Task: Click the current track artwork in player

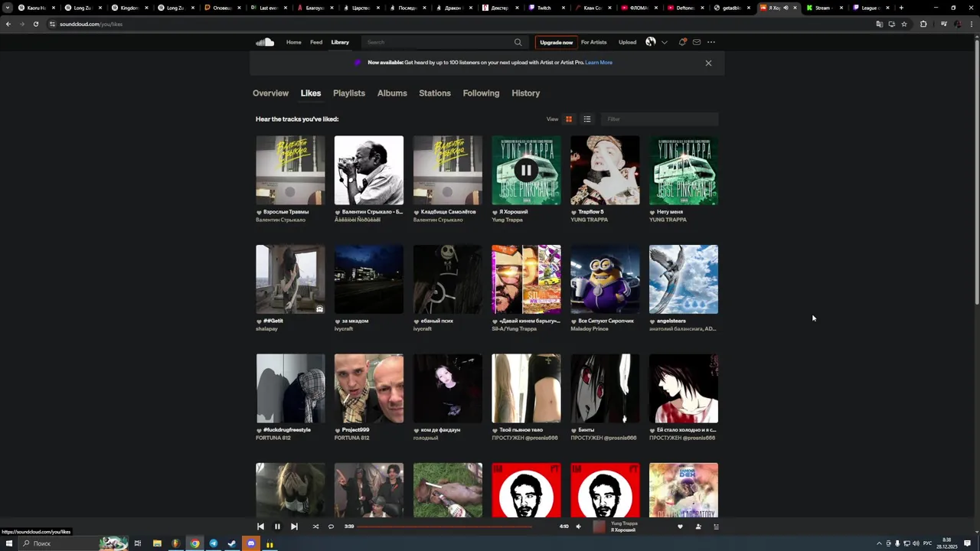Action: coord(599,527)
